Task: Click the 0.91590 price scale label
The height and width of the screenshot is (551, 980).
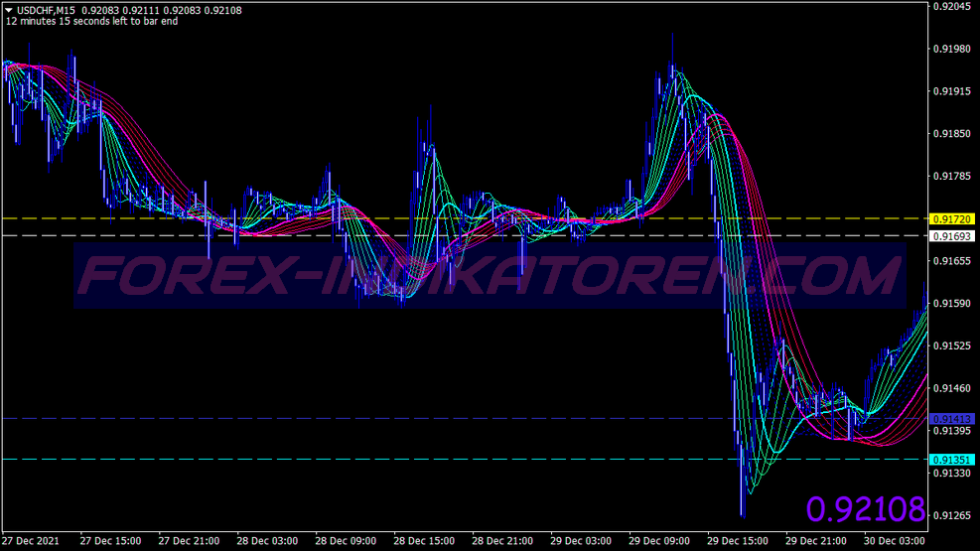Action: (x=952, y=304)
